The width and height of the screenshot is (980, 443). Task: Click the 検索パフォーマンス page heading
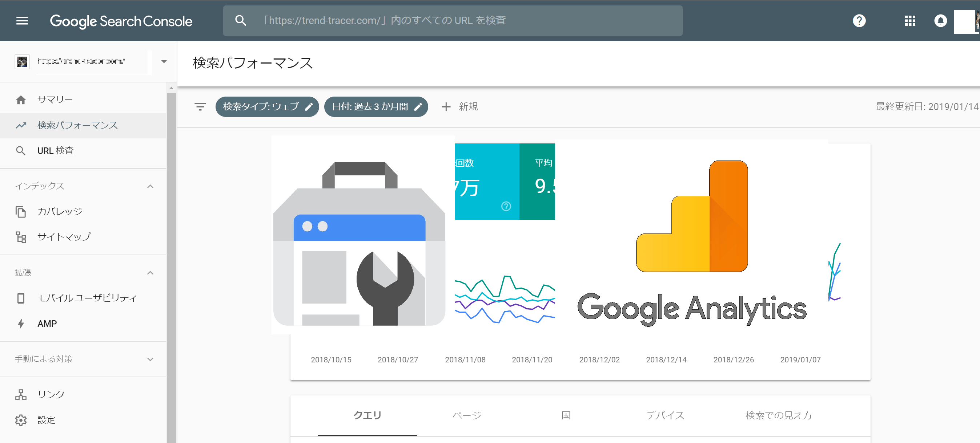coord(253,63)
